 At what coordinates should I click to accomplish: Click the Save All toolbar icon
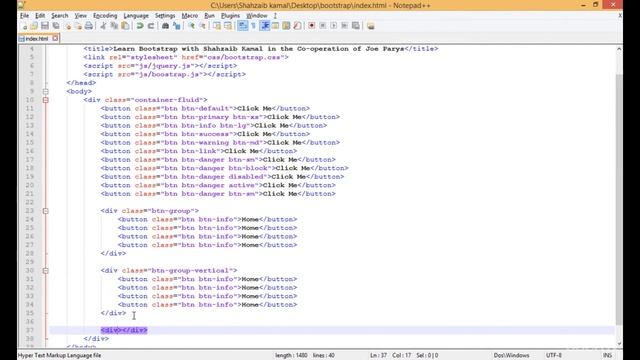(x=56, y=26)
